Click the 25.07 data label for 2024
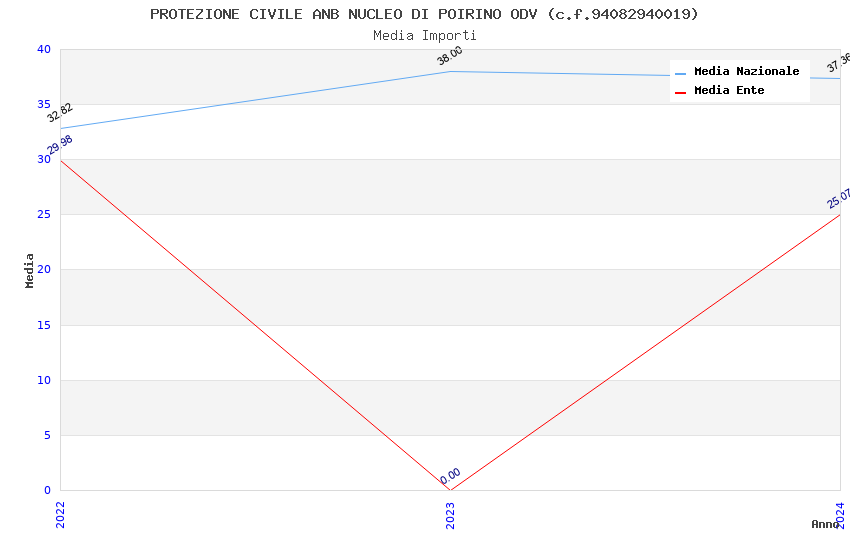 point(839,198)
